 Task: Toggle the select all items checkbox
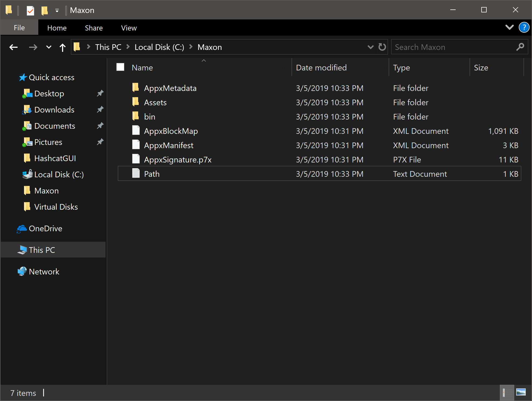(x=120, y=67)
